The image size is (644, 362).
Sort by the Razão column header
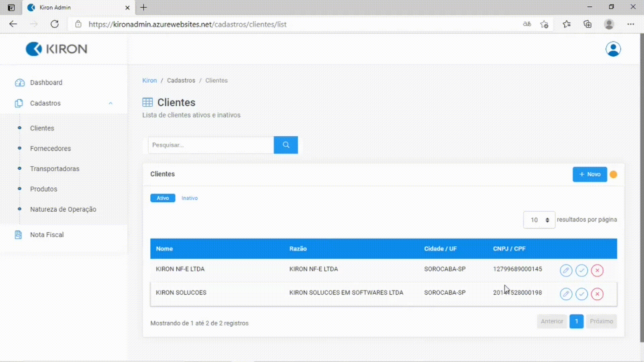pos(298,249)
